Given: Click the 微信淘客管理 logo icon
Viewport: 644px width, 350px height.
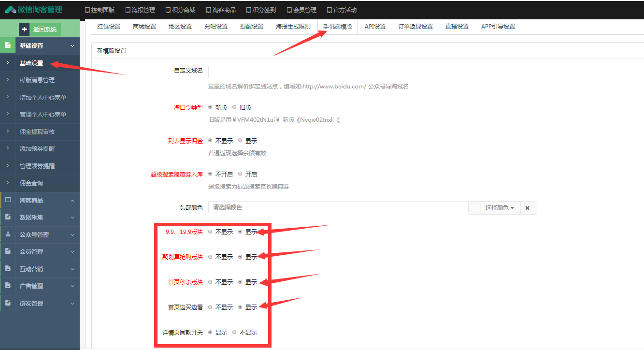Looking at the screenshot, I should coord(11,10).
